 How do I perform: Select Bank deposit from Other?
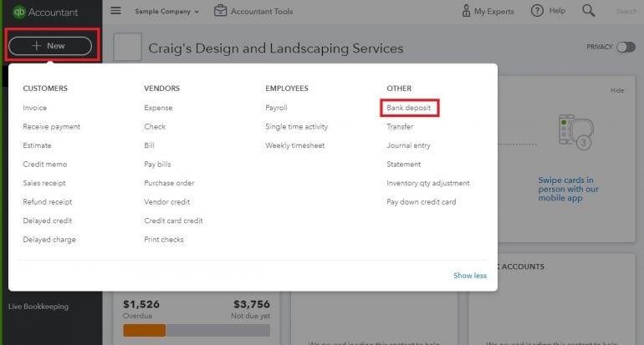(407, 108)
